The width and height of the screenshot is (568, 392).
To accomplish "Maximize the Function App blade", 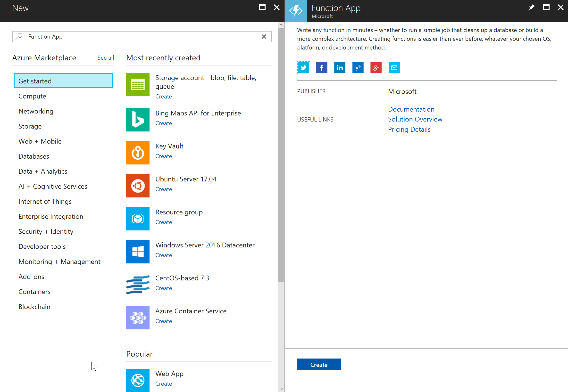I will [x=546, y=7].
